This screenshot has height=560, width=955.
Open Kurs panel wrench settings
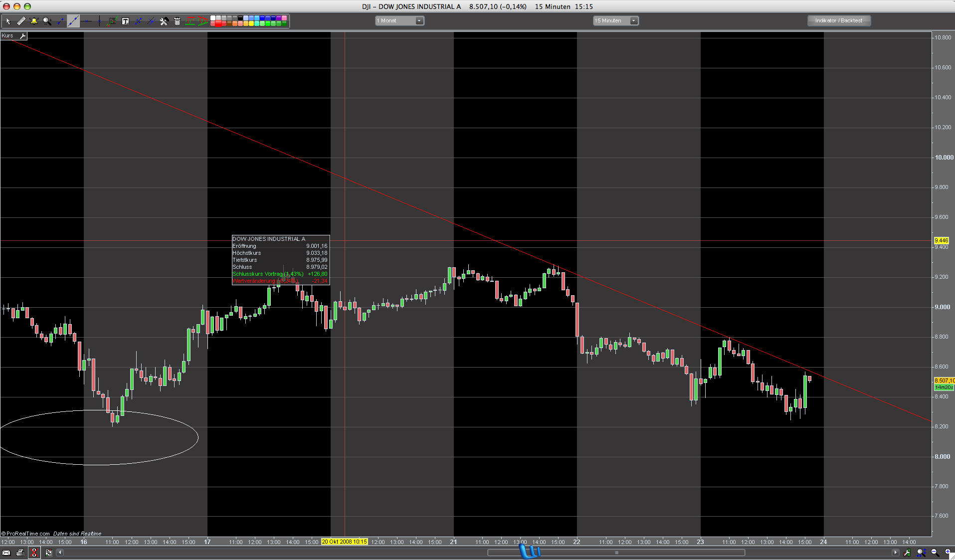click(x=22, y=36)
